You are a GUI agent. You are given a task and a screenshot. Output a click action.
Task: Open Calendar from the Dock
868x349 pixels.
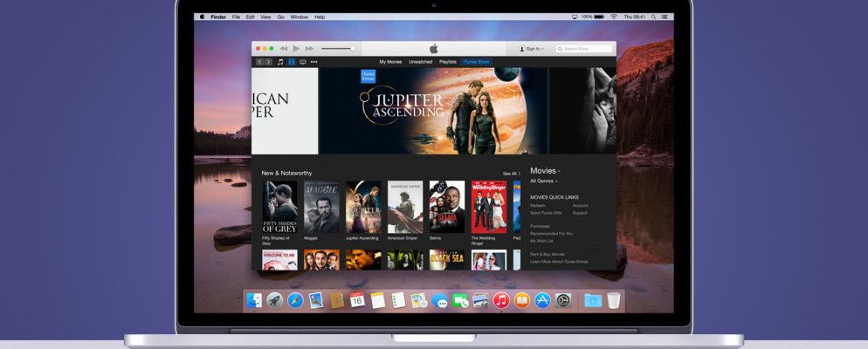click(357, 300)
